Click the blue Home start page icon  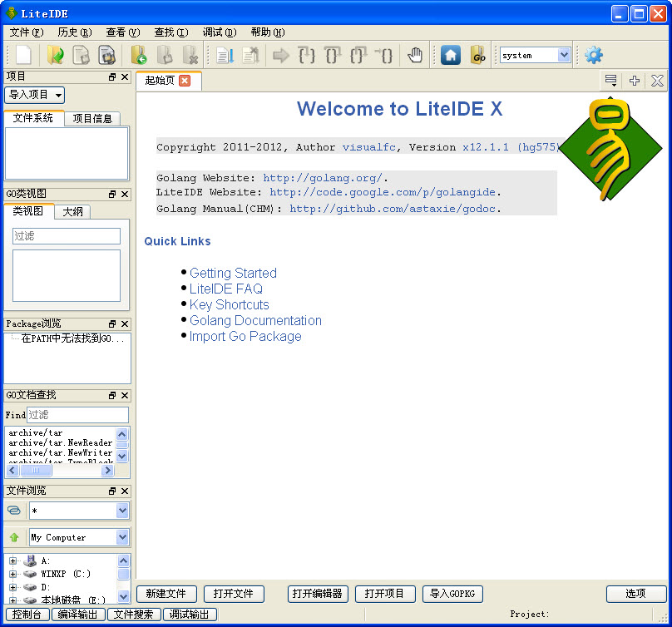tap(451, 55)
